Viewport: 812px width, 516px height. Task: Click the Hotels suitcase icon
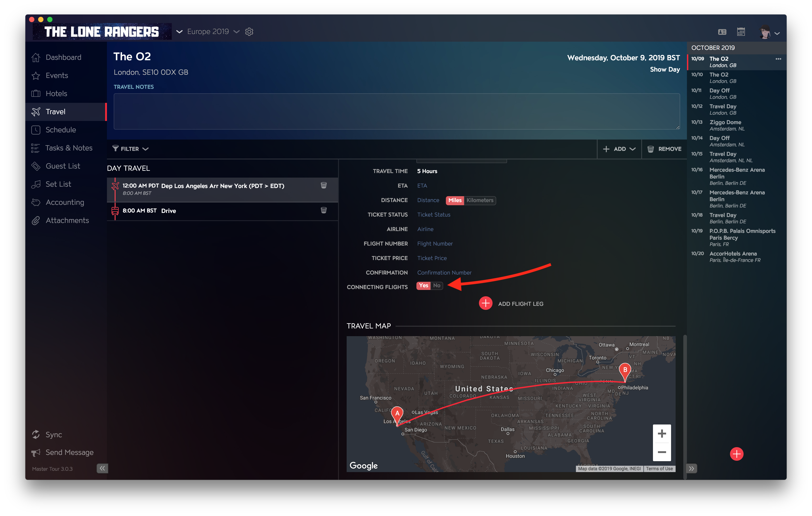coord(36,94)
